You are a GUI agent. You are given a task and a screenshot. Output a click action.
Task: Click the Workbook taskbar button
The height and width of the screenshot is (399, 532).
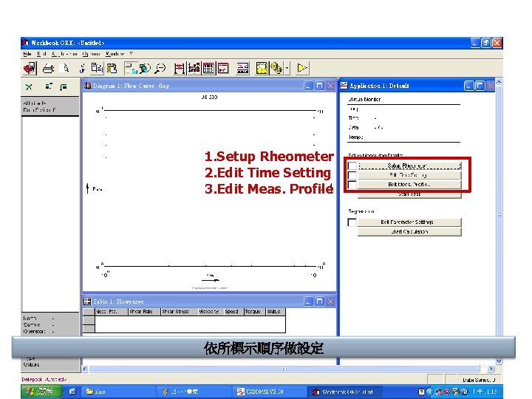344,392
